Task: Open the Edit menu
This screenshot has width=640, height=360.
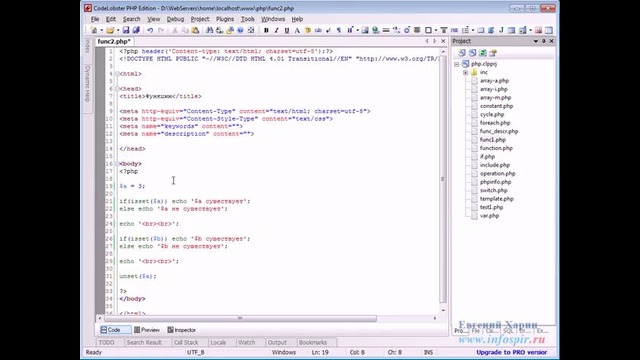Action: [x=111, y=19]
